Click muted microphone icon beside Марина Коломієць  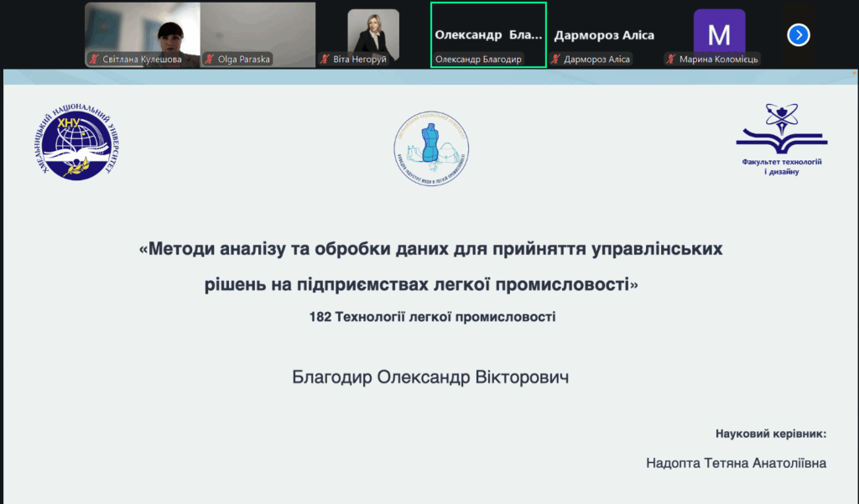(670, 60)
